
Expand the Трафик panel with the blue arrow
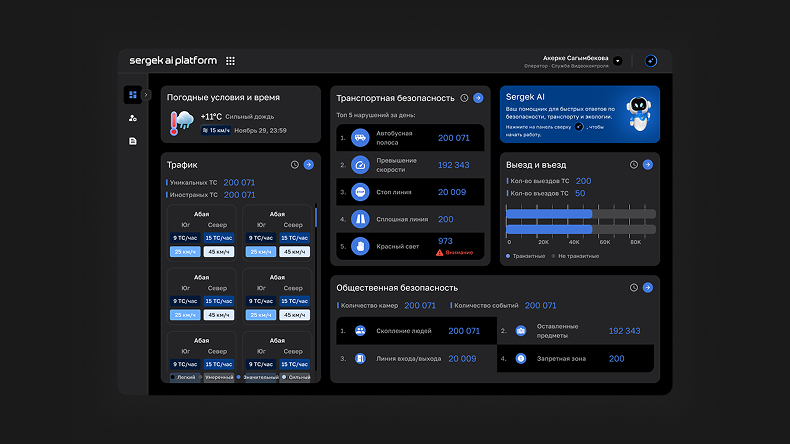[x=308, y=164]
